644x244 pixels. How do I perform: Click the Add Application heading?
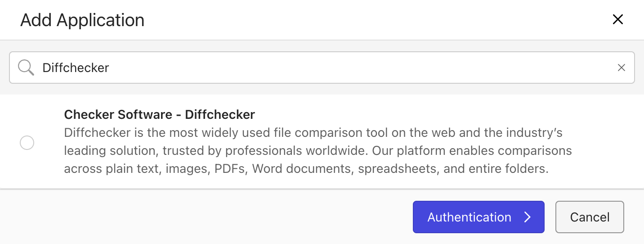pyautogui.click(x=82, y=20)
